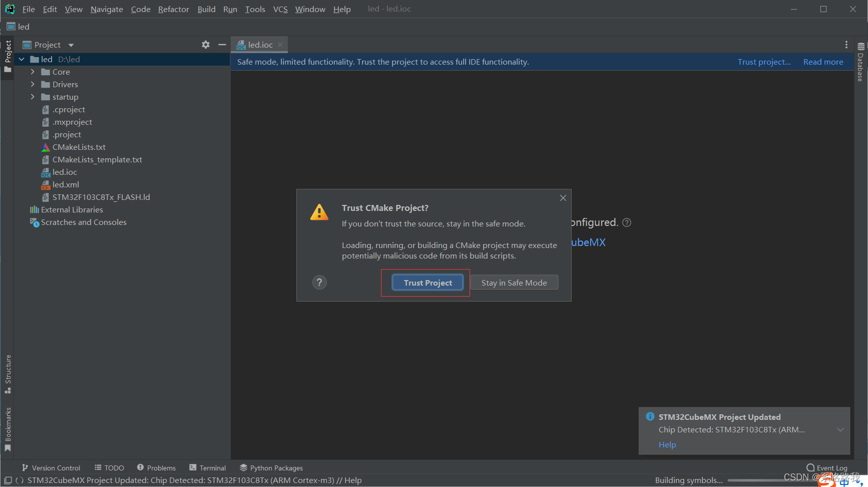Expand the Drivers folder
Image resolution: width=868 pixels, height=487 pixels.
33,85
